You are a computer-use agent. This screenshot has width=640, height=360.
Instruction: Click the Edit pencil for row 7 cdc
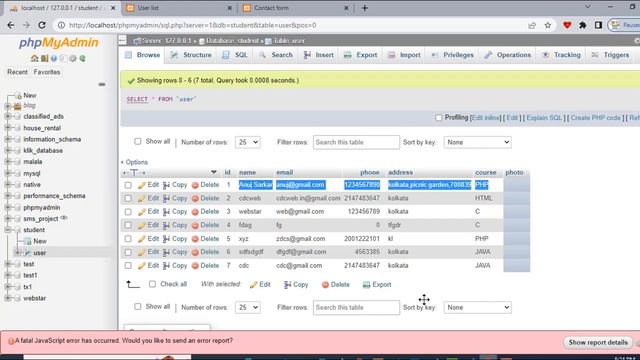point(142,266)
